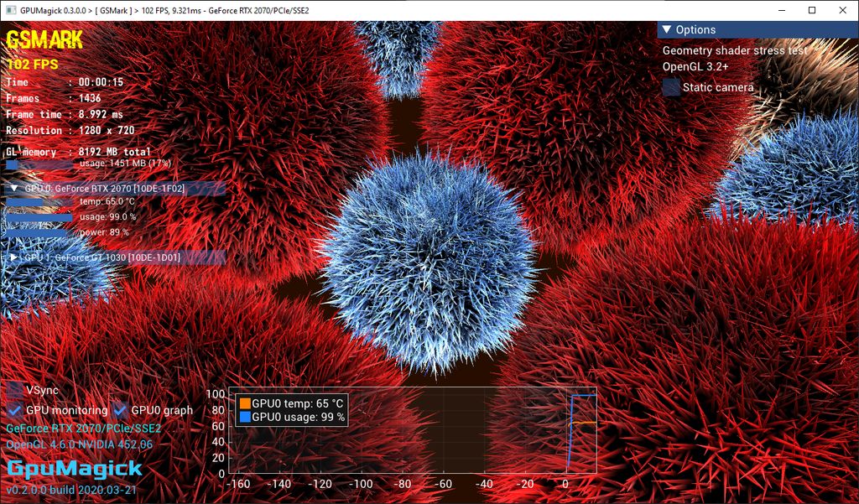Click the GSMARK title text
Viewport: 859px width, 504px height.
(x=44, y=40)
